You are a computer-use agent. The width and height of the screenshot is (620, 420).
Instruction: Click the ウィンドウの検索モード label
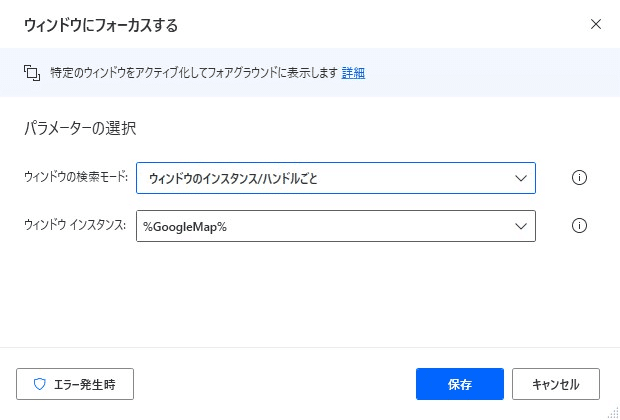click(76, 177)
